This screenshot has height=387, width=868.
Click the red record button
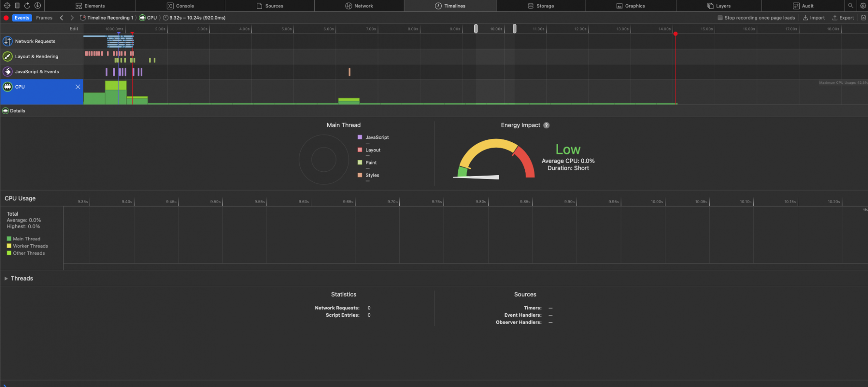6,18
